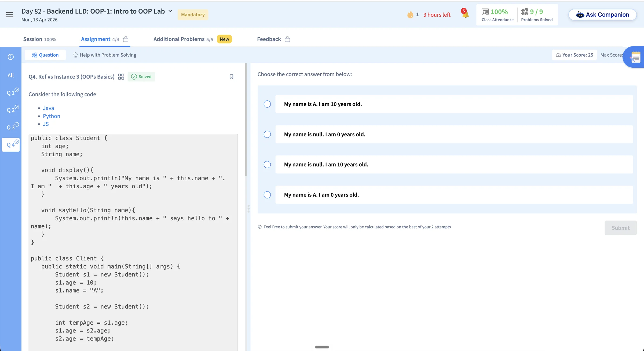This screenshot has height=351, width=644.
Task: Click the streak flame icon
Action: (410, 15)
